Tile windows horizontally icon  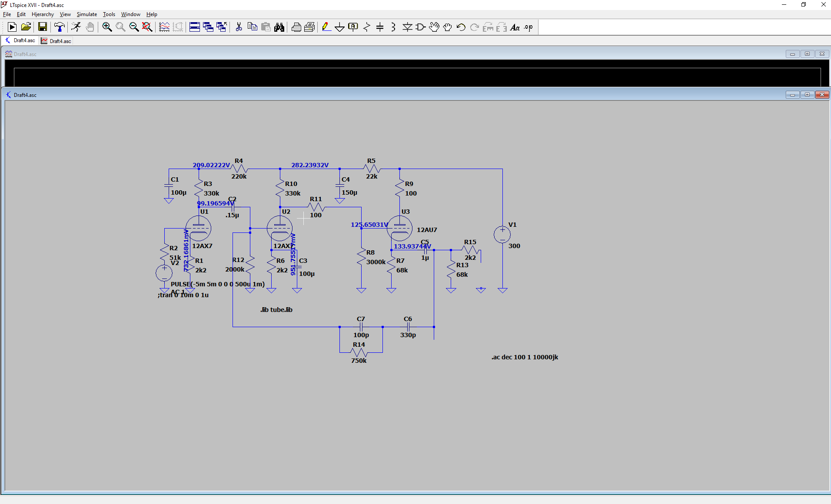[195, 27]
